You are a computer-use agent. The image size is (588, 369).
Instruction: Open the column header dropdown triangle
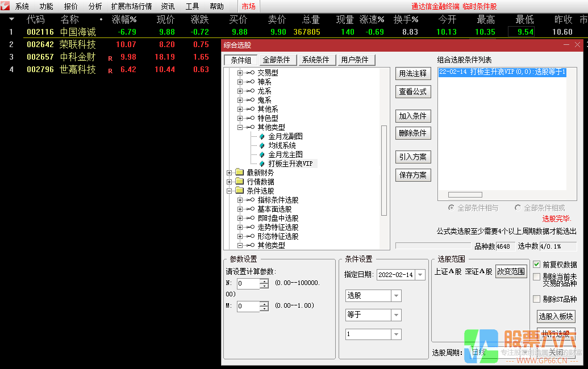point(11,19)
